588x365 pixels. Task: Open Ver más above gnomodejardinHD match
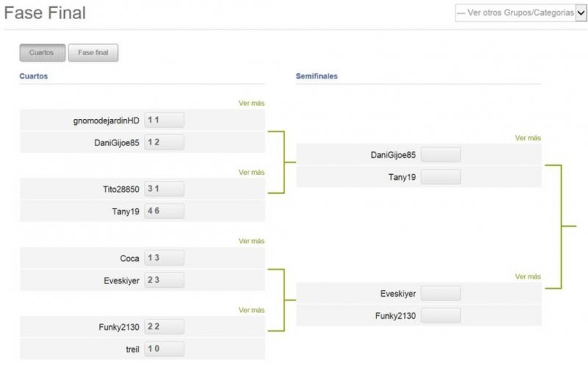(251, 103)
